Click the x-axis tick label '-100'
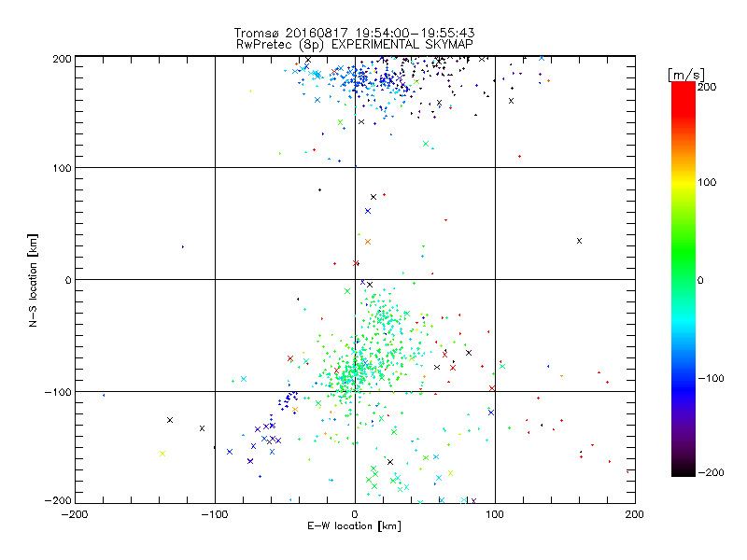Screen dimensions: 747x560 [x=215, y=514]
